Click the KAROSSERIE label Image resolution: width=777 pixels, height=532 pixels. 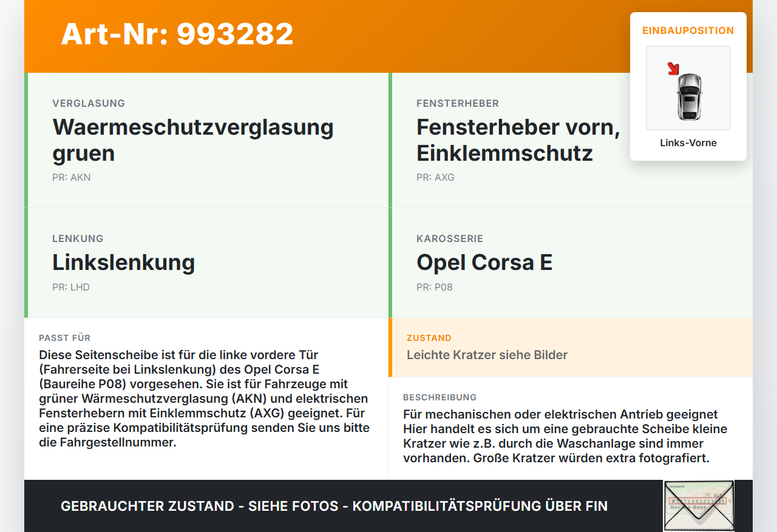[x=450, y=239]
